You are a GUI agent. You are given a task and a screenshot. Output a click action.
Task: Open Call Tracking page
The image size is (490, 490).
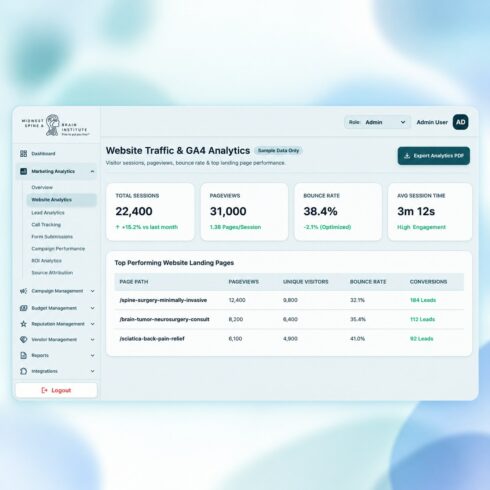tap(46, 225)
